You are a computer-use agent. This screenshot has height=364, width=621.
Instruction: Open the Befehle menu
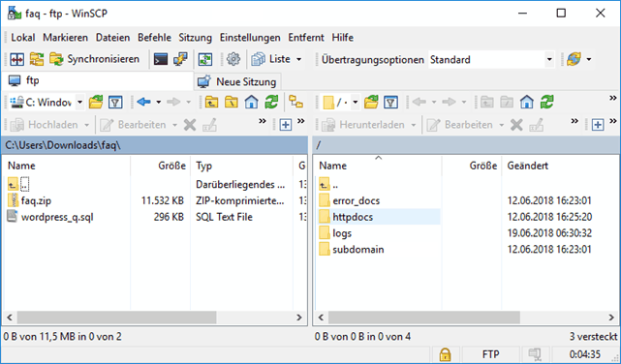tap(154, 38)
